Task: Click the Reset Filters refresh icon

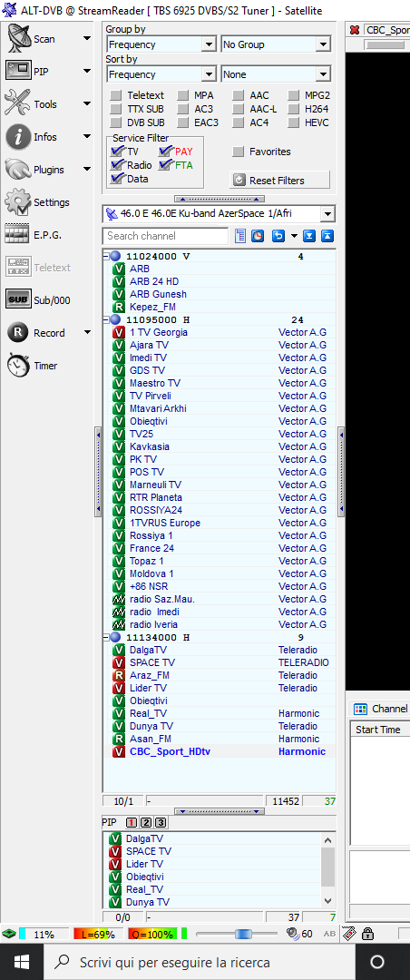Action: [x=239, y=181]
